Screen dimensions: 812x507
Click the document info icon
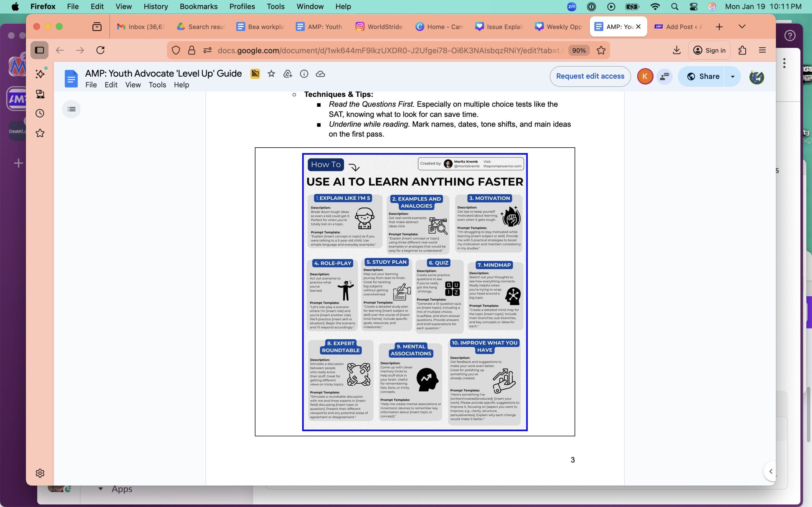point(304,74)
